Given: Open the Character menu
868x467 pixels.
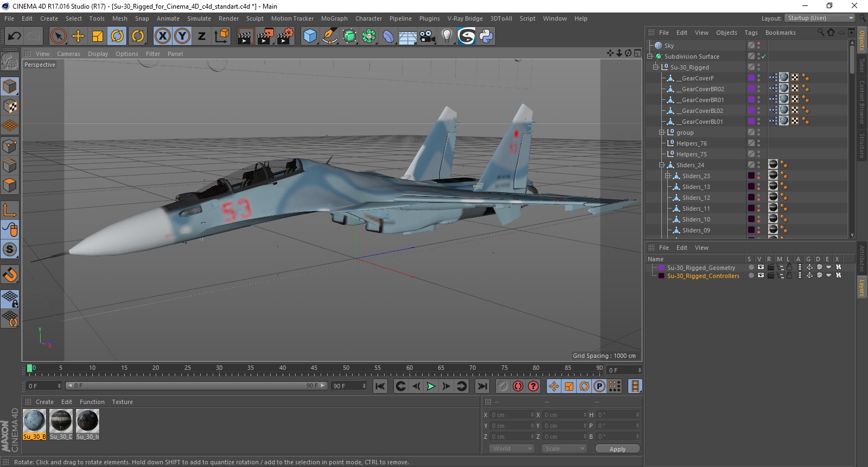Looking at the screenshot, I should [368, 18].
